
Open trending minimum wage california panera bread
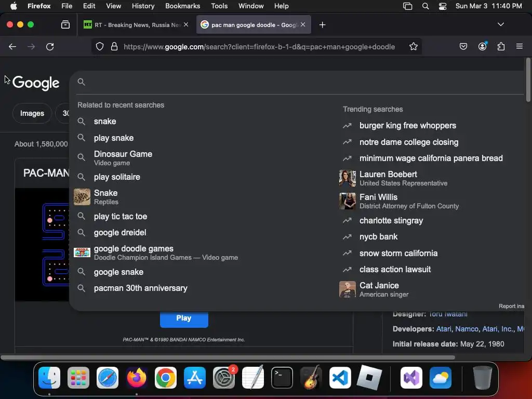[431, 158]
